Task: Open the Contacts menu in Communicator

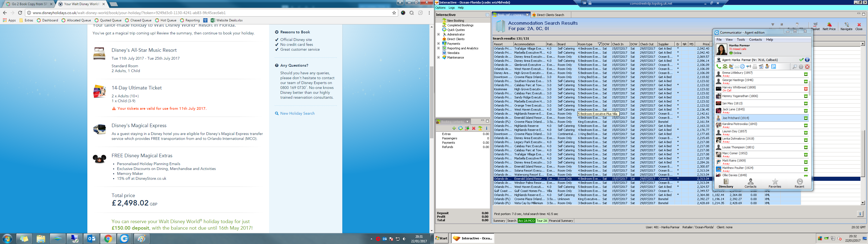Action: point(755,39)
